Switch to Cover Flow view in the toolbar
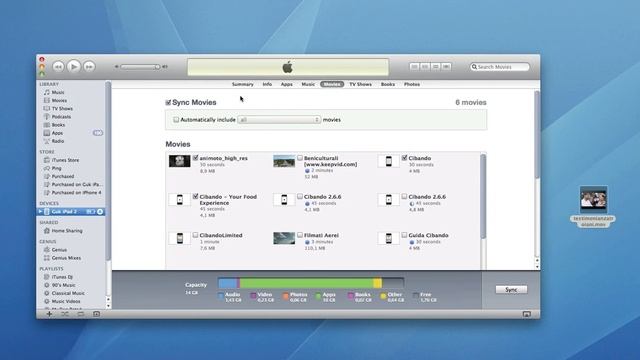 tap(446, 67)
